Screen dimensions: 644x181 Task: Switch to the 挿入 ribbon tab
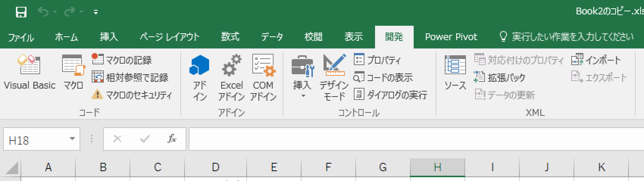(109, 37)
